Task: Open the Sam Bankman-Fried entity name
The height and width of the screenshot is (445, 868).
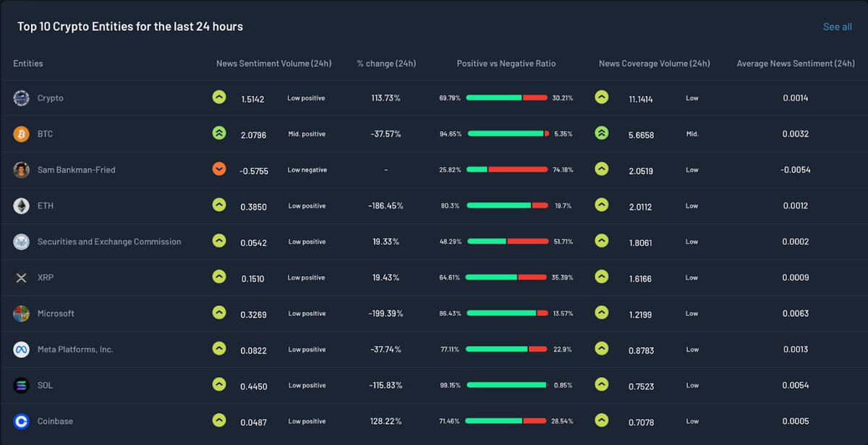Action: (76, 170)
